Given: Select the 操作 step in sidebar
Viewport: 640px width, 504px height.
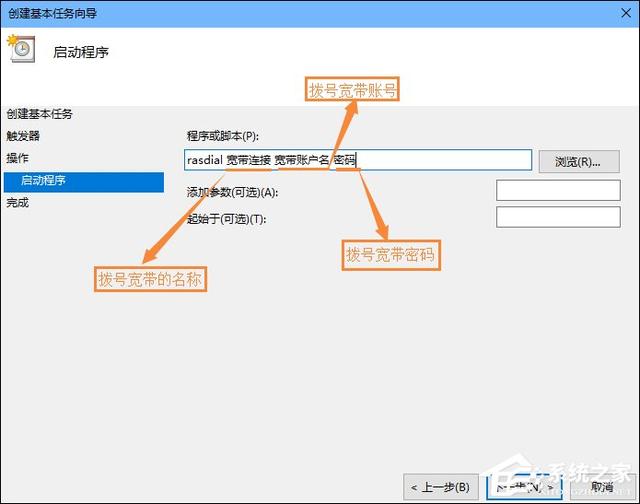Looking at the screenshot, I should pos(18,158).
